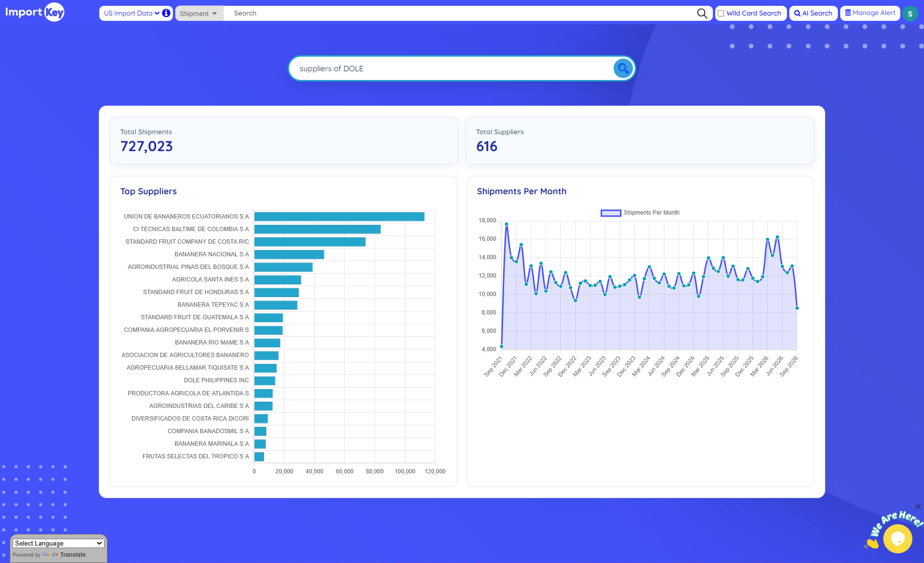The width and height of the screenshot is (924, 563).
Task: Run the blue AI search magnifier button
Action: (x=623, y=68)
